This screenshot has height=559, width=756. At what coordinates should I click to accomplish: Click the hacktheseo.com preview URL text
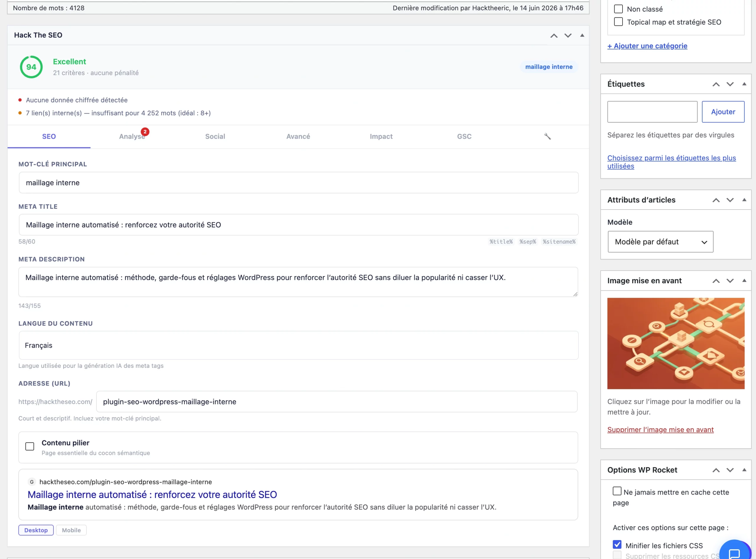(126, 482)
